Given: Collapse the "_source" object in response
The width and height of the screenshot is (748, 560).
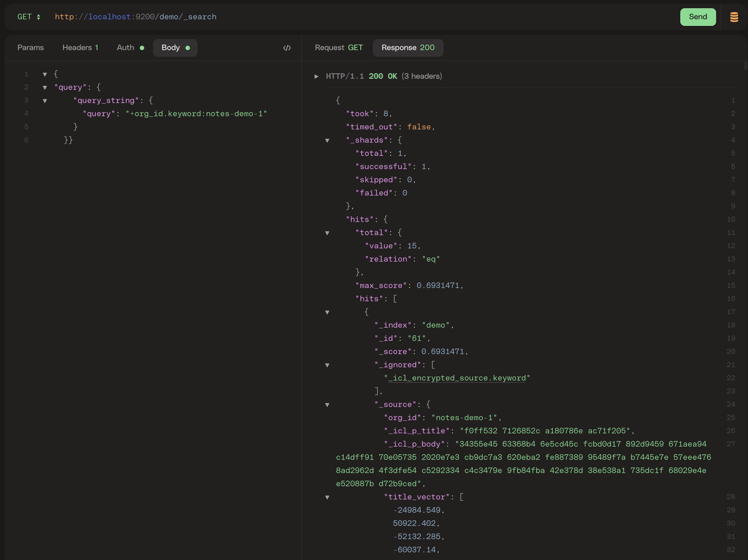Looking at the screenshot, I should (x=327, y=405).
